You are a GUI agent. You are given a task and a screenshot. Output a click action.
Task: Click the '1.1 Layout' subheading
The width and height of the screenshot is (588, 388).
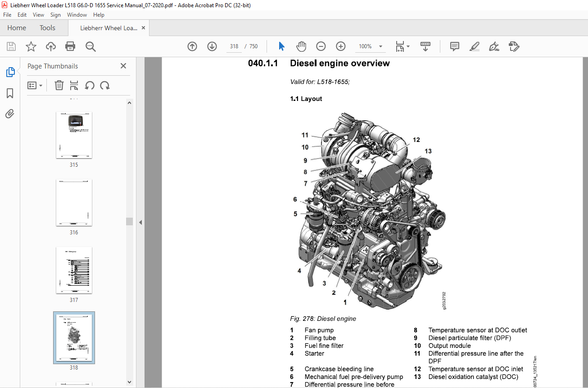coord(306,99)
